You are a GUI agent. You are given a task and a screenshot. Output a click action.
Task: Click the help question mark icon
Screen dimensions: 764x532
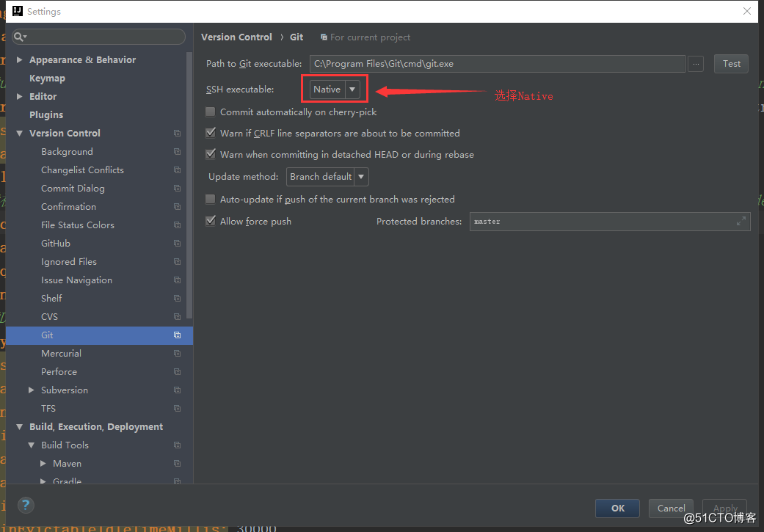(26, 505)
